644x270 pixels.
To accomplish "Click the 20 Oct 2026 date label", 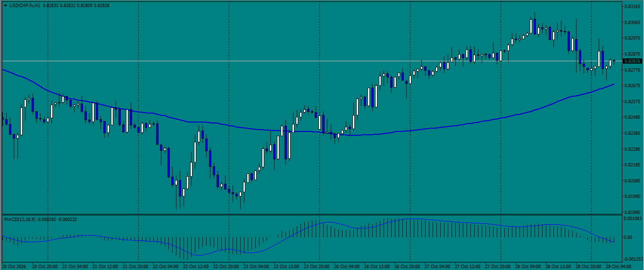I will click(13, 266).
